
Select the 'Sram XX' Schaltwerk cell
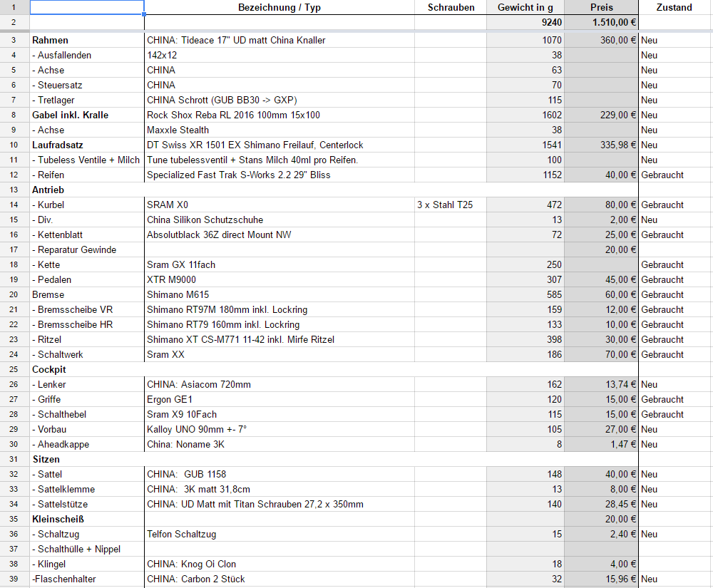coord(279,354)
